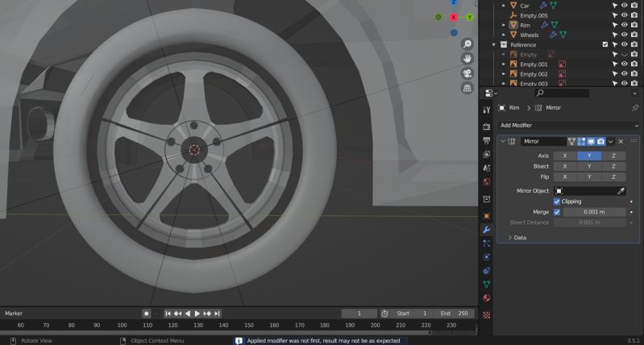The height and width of the screenshot is (345, 644).
Task: Jump to the timeline start frame
Action: [x=168, y=314]
